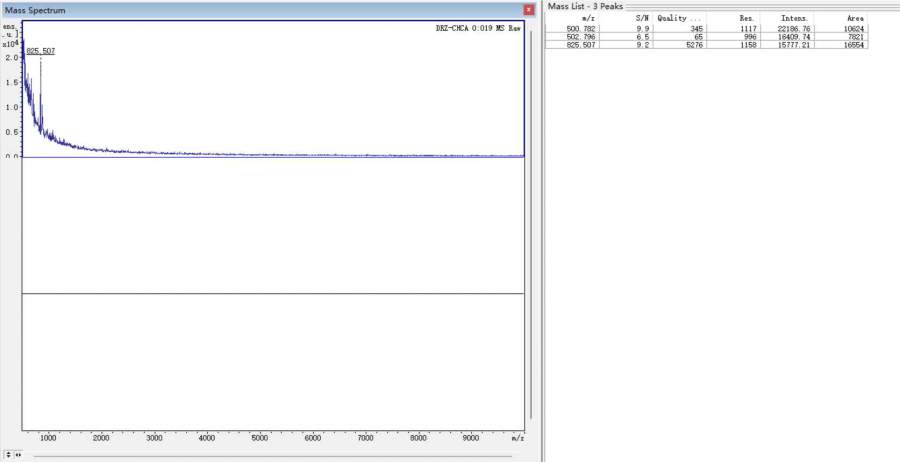Click area value 16554 in mass list
The height and width of the screenshot is (462, 900).
[x=854, y=45]
